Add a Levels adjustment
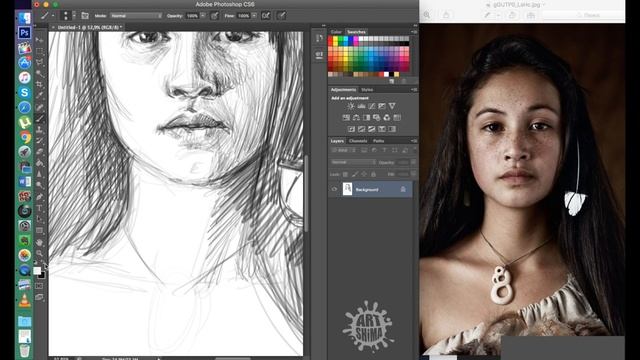Image resolution: width=640 pixels, height=360 pixels. (x=361, y=106)
